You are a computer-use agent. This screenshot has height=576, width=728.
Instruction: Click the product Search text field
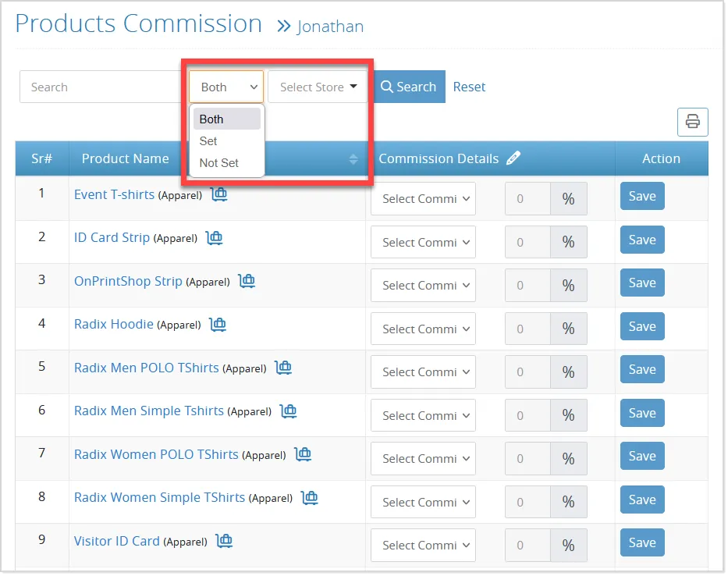pyautogui.click(x=101, y=87)
